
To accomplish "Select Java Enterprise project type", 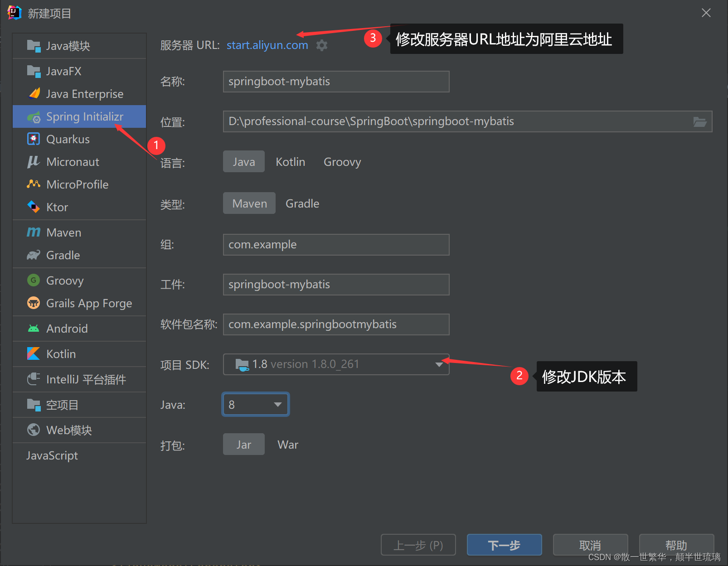I will (79, 94).
